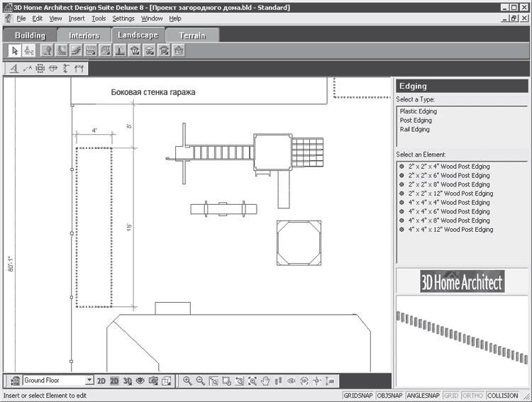Expand the 3D view mode options

tap(127, 381)
